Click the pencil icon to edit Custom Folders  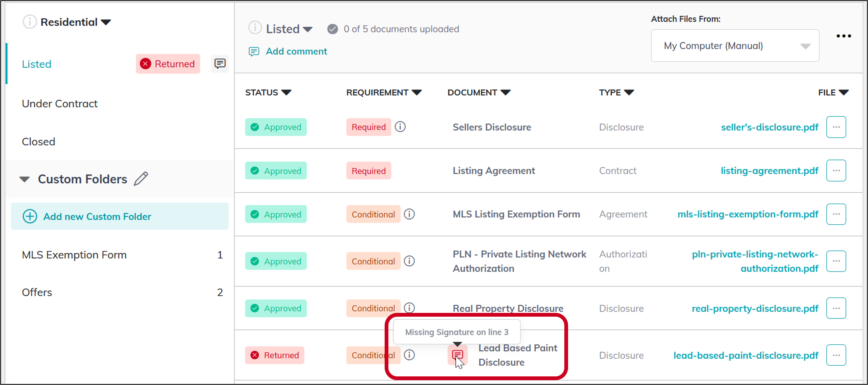click(141, 179)
